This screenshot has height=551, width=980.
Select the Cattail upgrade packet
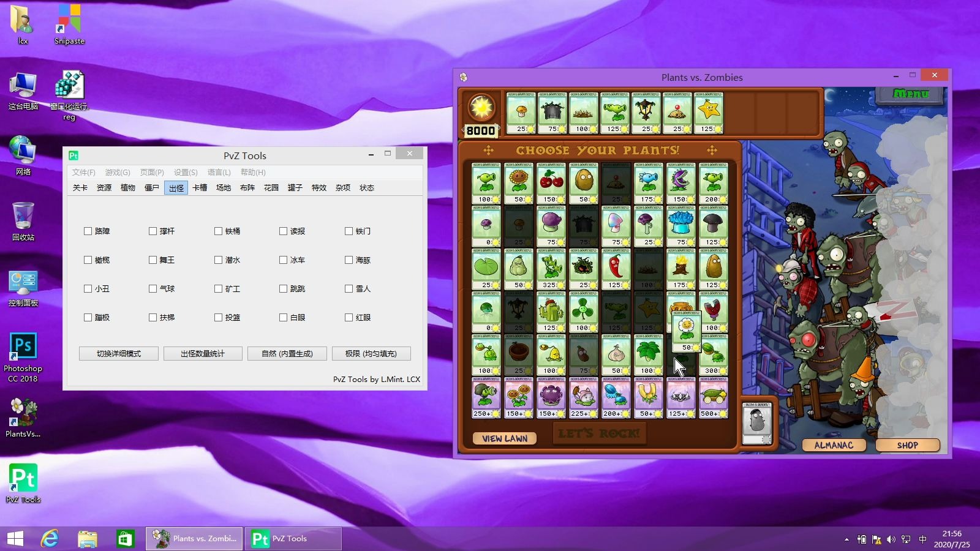(x=584, y=397)
